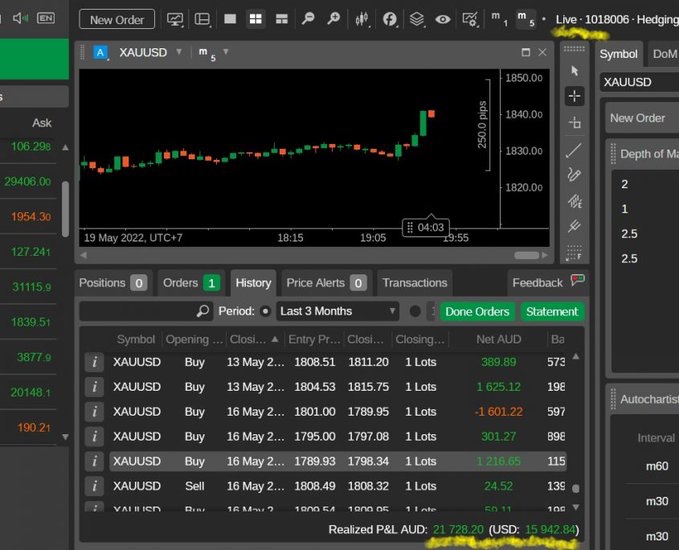The height and width of the screenshot is (550, 679).
Task: Open info for 1789.93 entry trade
Action: [x=94, y=461]
